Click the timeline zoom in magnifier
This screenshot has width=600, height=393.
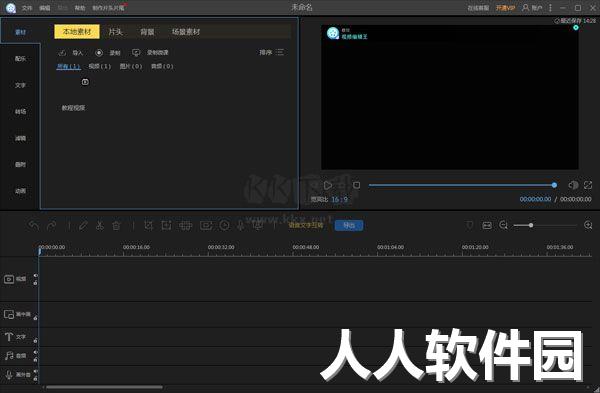coord(589,225)
